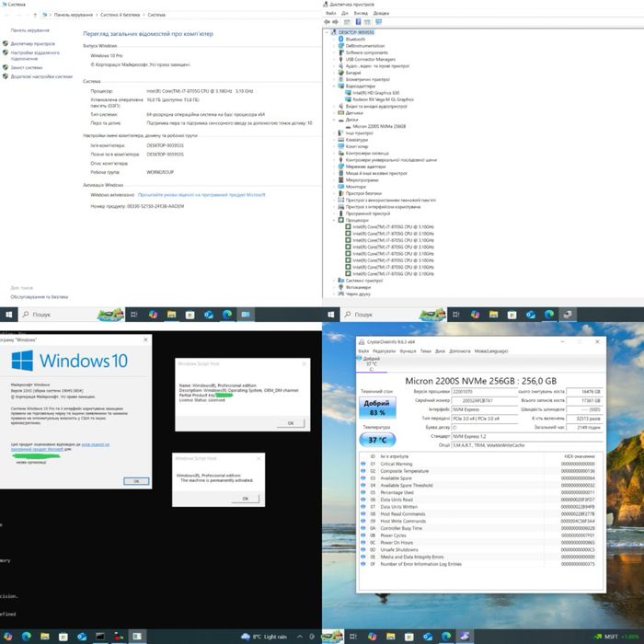
Task: Expand the USB Connector Managers node arrow
Action: [334, 59]
